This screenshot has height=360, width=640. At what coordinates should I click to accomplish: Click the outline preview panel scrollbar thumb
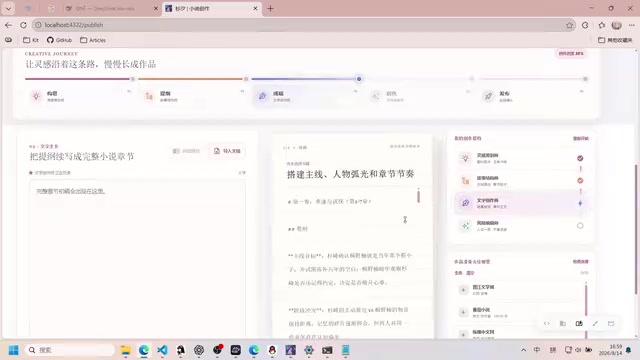click(x=418, y=196)
